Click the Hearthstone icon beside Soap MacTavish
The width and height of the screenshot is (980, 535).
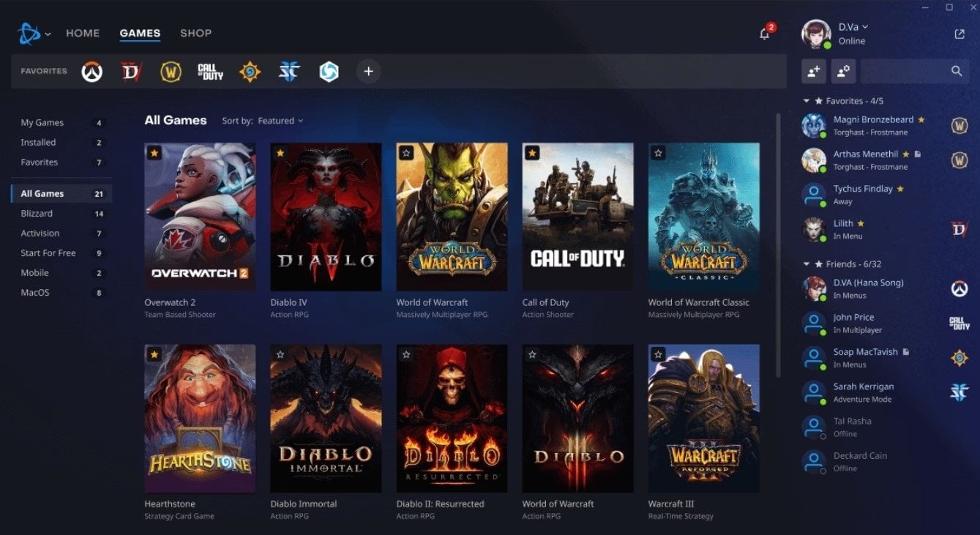[x=960, y=357]
